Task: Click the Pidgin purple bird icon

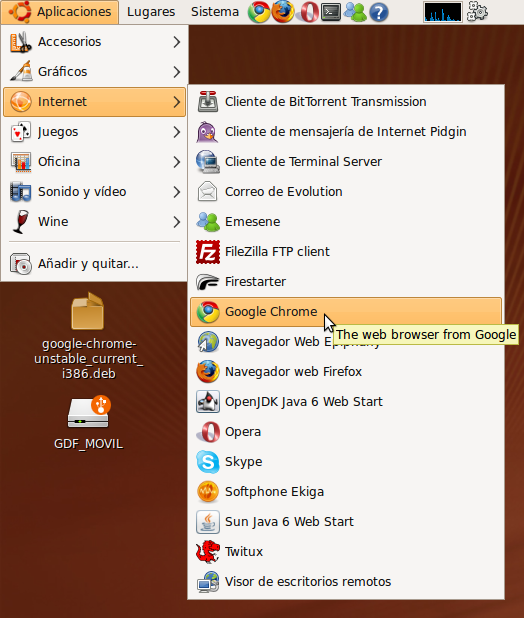Action: tap(208, 132)
